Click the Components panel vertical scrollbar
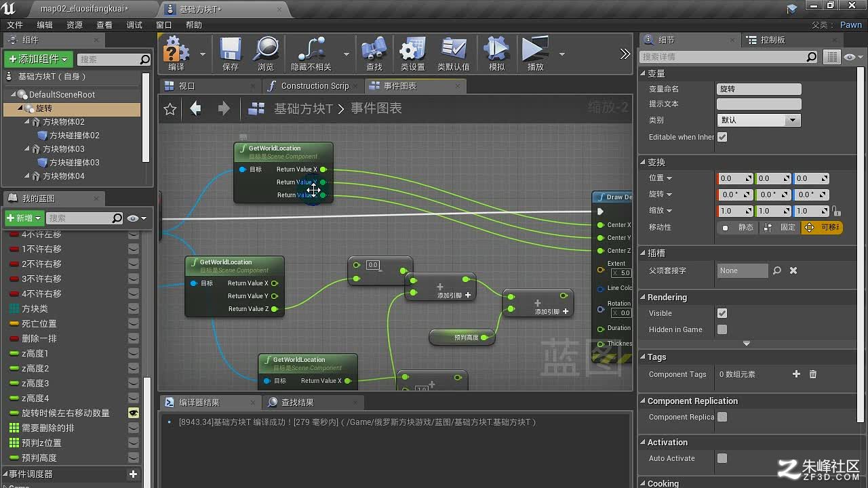The image size is (868, 488). (146, 117)
